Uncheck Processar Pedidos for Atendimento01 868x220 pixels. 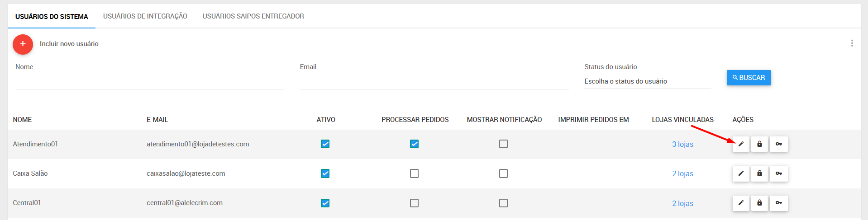pos(414,144)
